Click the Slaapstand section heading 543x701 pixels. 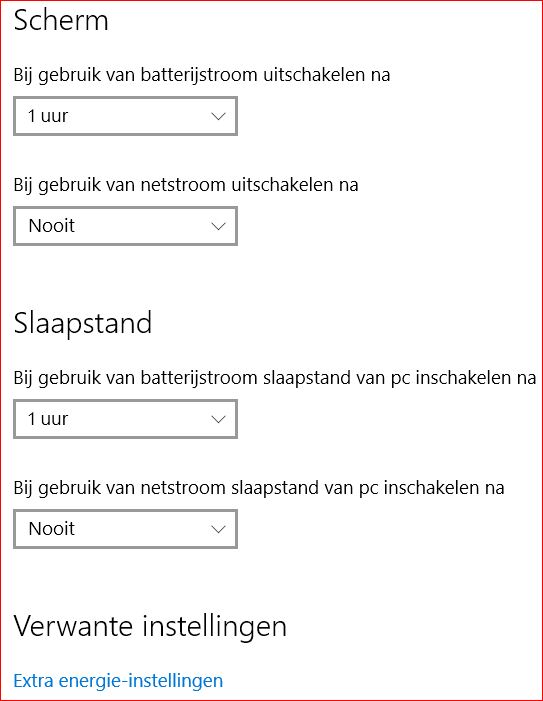click(x=83, y=323)
